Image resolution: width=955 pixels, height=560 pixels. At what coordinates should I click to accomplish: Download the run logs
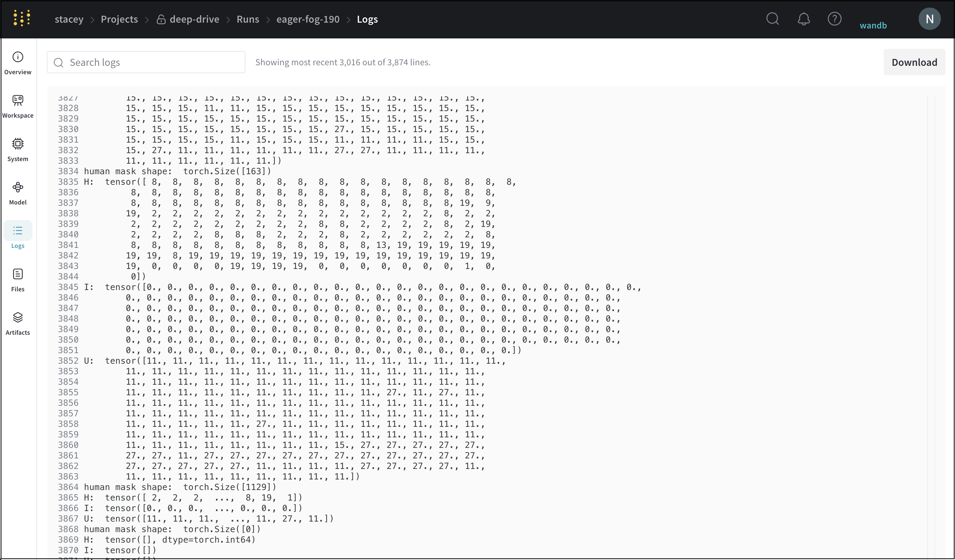[x=914, y=62]
